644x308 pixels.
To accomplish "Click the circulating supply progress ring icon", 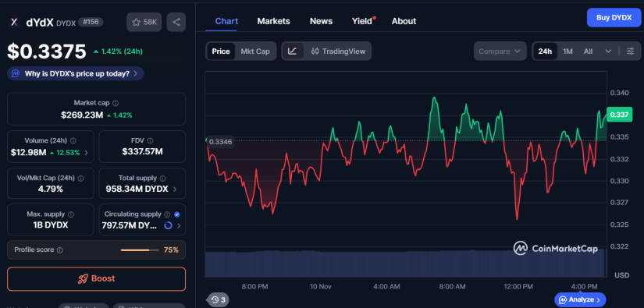I will [x=168, y=225].
